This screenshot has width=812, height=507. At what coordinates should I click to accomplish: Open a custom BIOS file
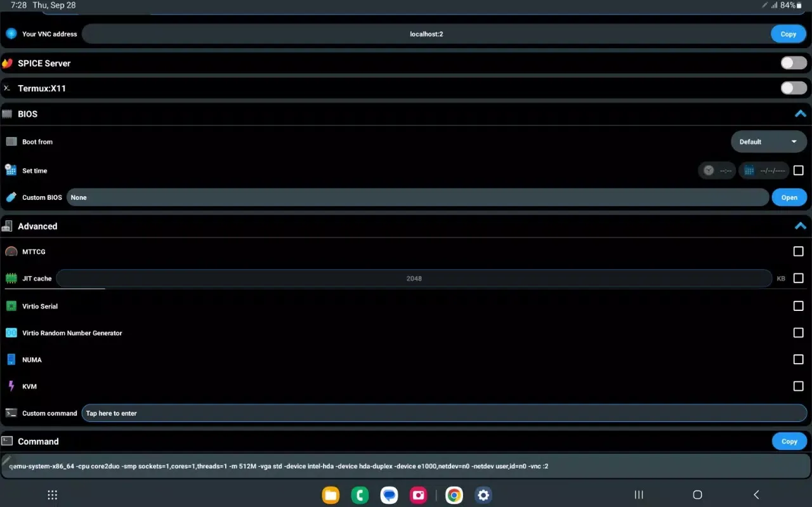(x=789, y=197)
